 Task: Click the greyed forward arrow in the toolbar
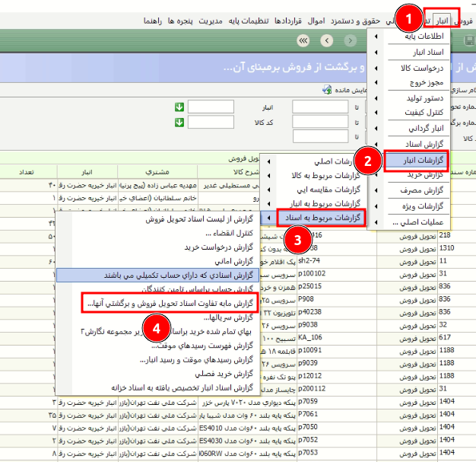[350, 40]
